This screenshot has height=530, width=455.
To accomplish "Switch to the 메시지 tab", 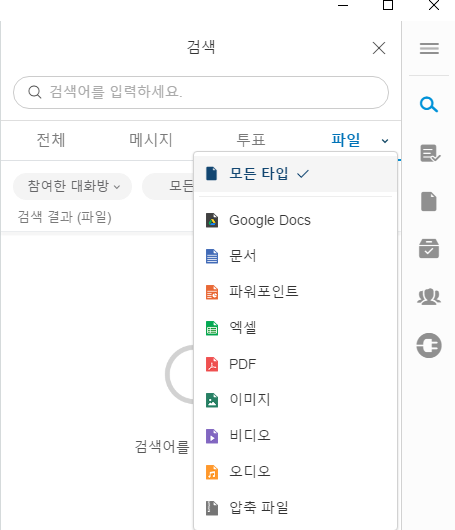I will (x=151, y=140).
